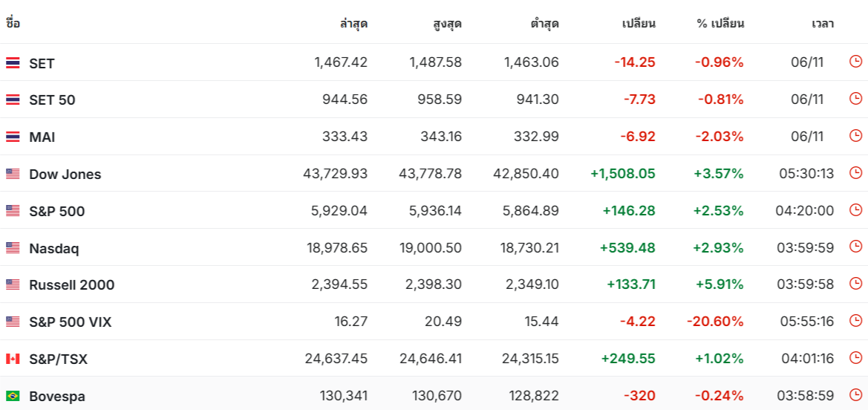Sort by เวลา column header
Viewport: 868px width, 410px height.
[823, 24]
